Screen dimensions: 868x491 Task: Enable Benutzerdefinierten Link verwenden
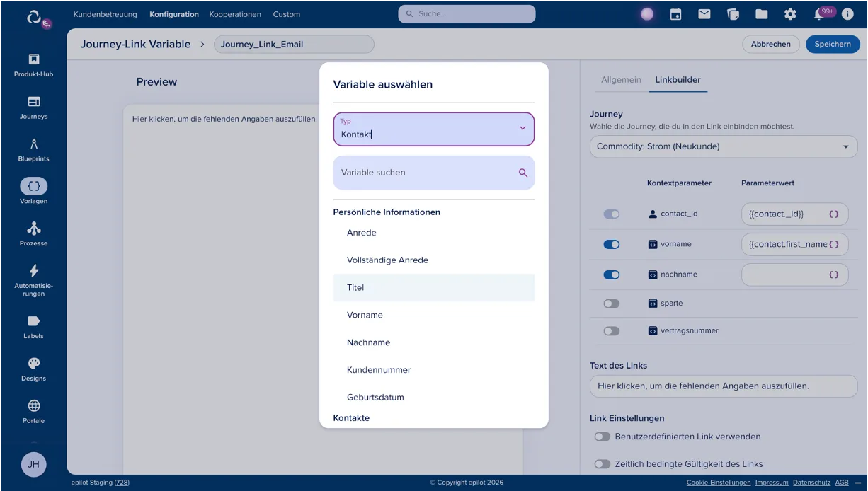[603, 437]
